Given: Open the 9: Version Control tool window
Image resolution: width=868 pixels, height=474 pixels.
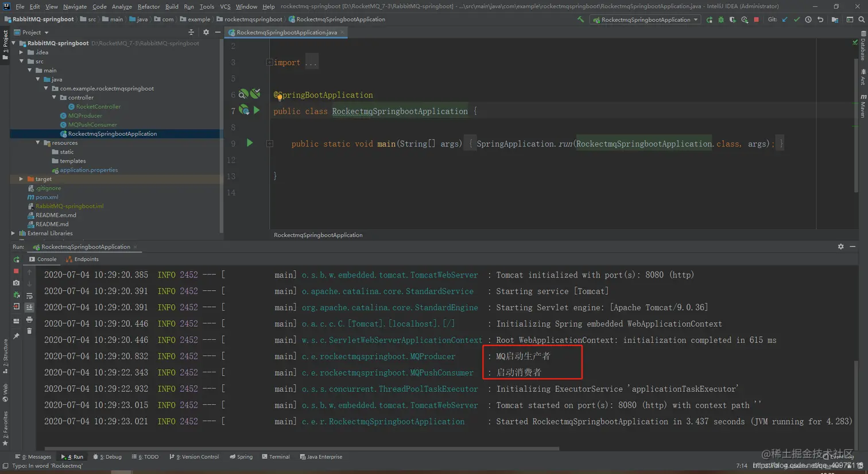Looking at the screenshot, I should 194,457.
